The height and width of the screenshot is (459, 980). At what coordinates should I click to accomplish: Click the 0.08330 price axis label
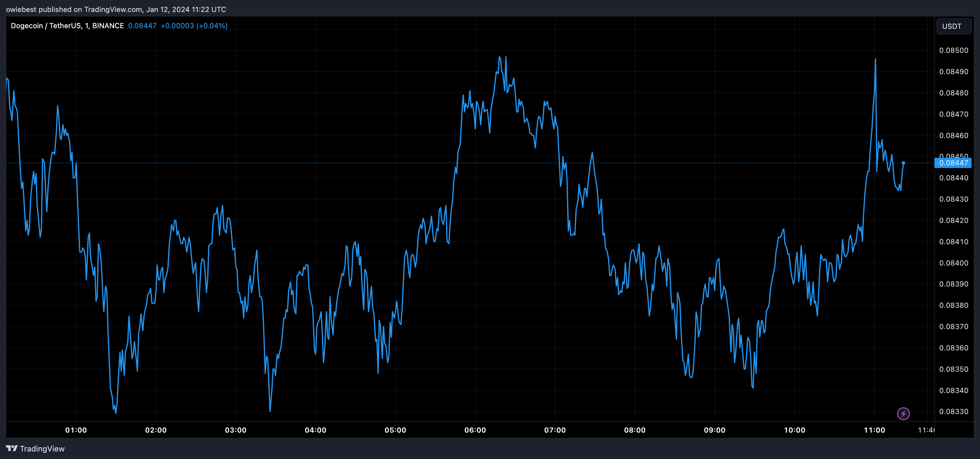[x=954, y=412]
